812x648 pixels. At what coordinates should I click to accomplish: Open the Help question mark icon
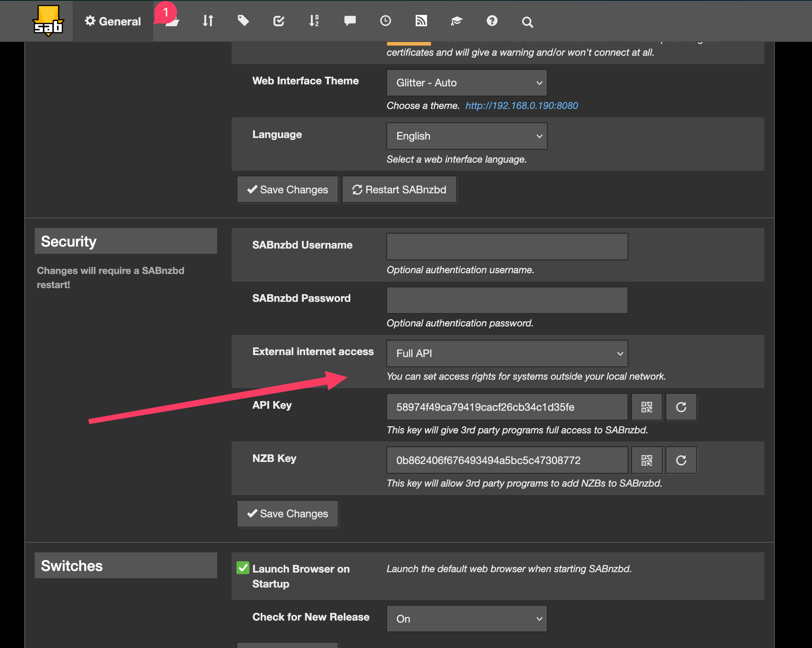pyautogui.click(x=492, y=21)
